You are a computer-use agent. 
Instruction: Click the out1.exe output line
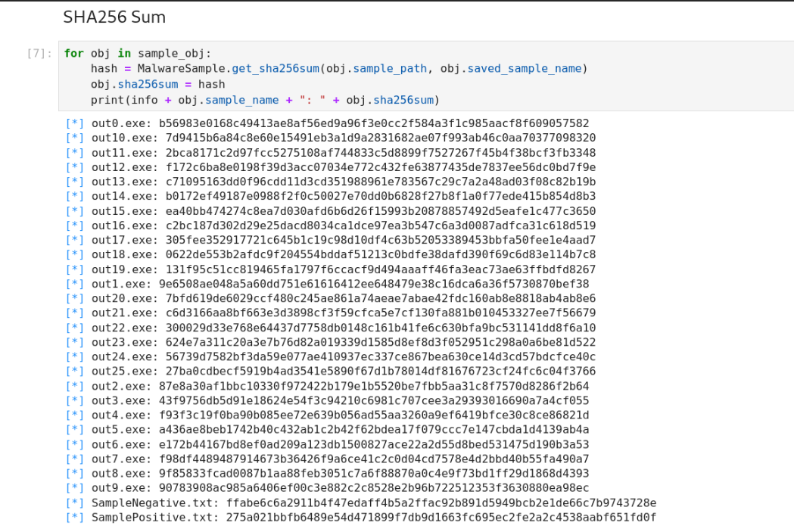[327, 284]
